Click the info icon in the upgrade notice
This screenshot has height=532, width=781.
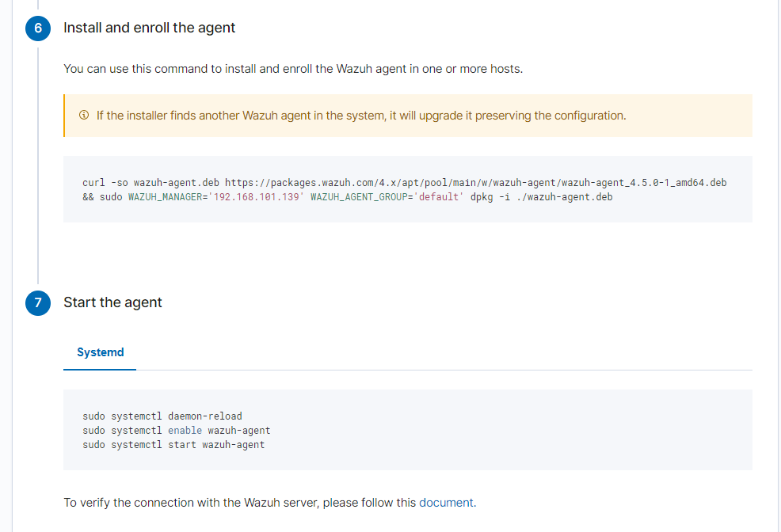pyautogui.click(x=84, y=116)
